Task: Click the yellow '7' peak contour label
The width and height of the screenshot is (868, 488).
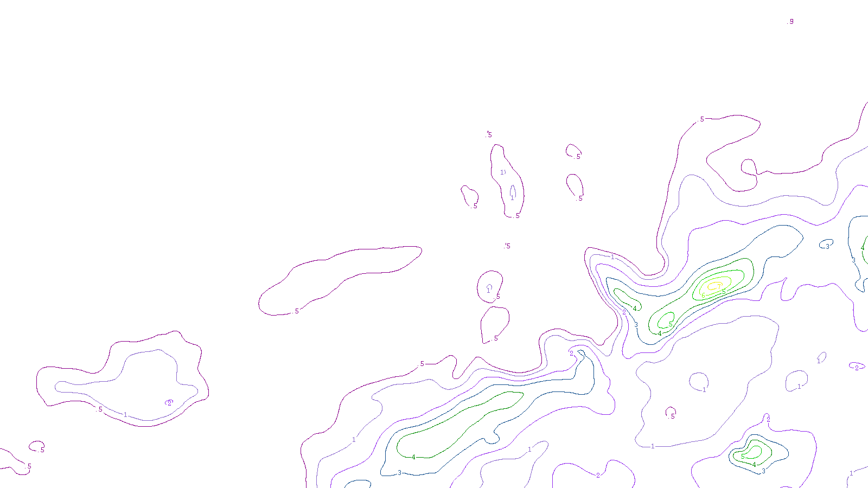Action: click(719, 286)
